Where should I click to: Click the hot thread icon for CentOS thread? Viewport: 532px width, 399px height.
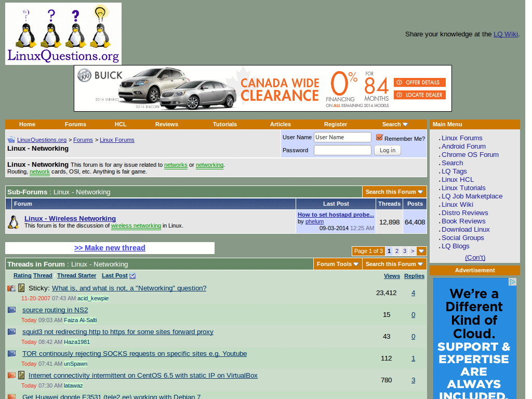coord(11,375)
